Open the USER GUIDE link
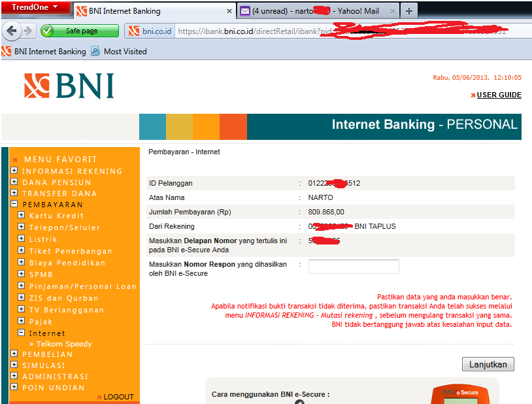532x404 pixels. [499, 95]
